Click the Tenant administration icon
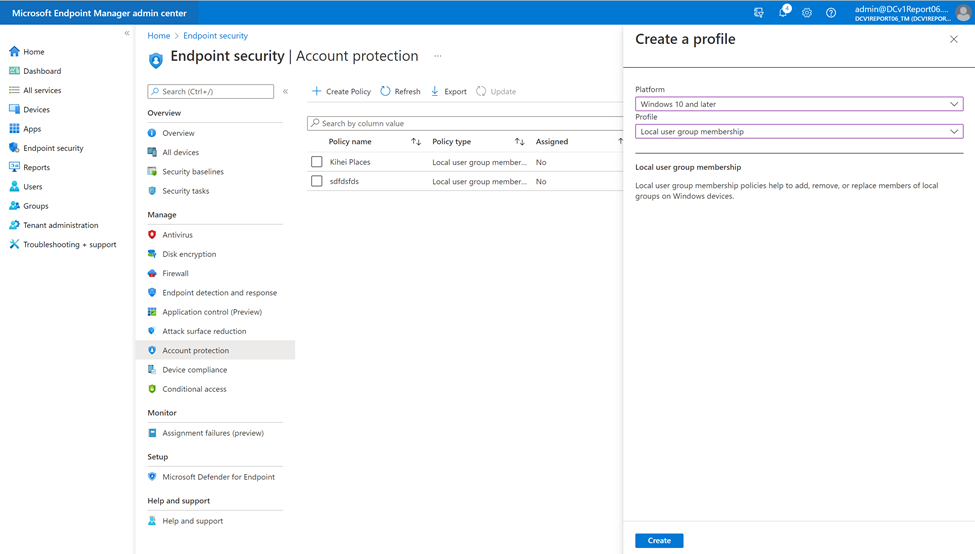The width and height of the screenshot is (975, 554). tap(14, 225)
